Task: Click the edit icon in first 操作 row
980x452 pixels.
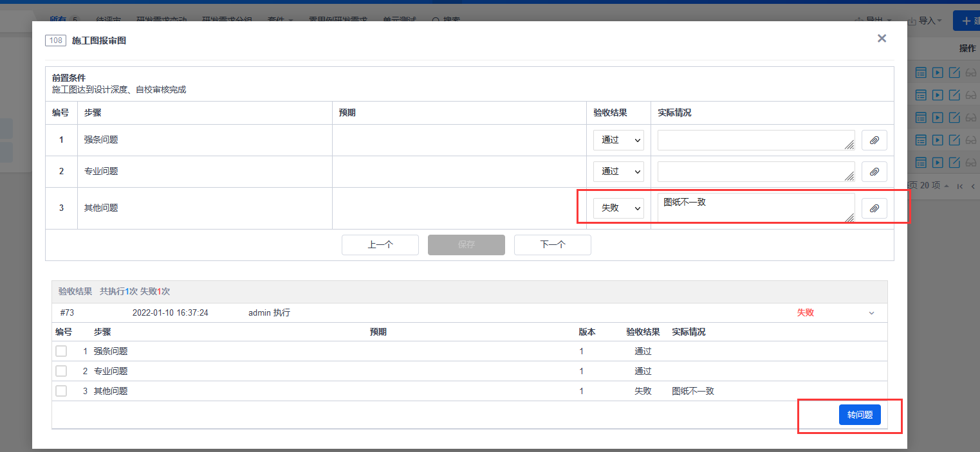Action: 955,73
